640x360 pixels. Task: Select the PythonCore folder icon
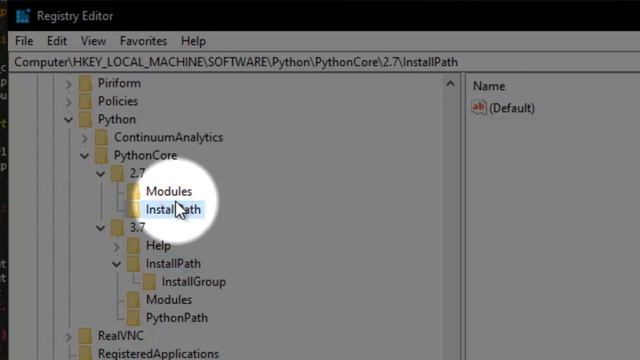tap(102, 155)
